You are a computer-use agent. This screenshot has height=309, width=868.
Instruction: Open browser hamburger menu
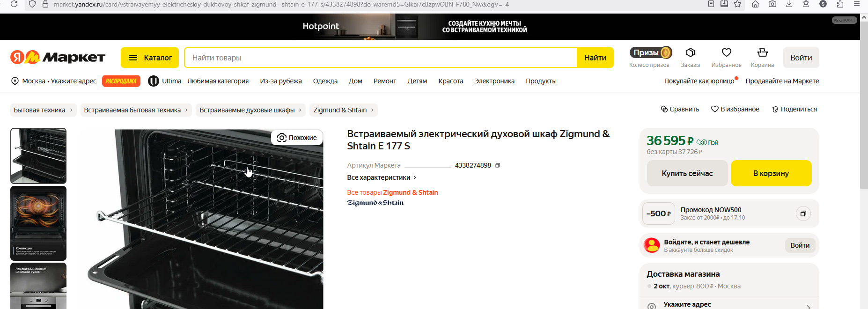[x=857, y=4]
